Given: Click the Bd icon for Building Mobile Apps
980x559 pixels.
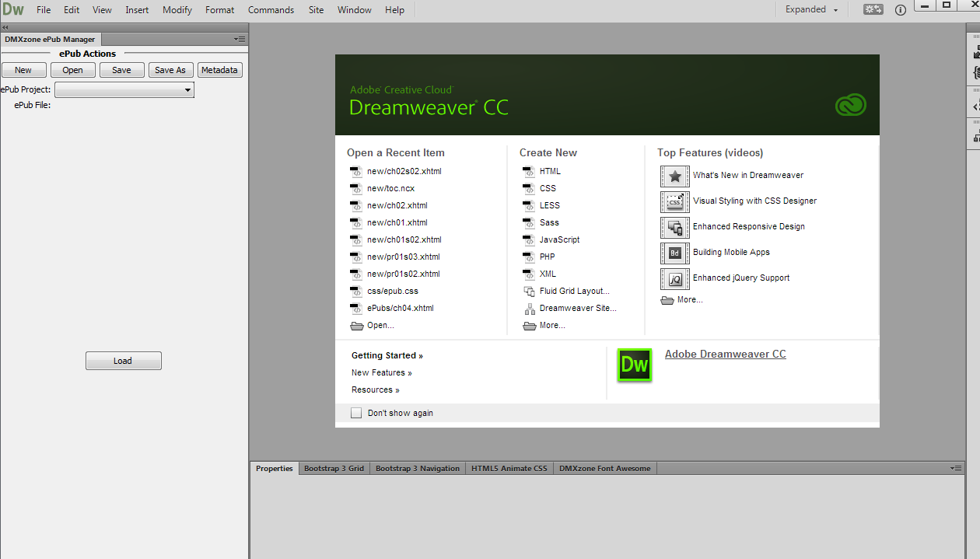Looking at the screenshot, I should click(674, 253).
